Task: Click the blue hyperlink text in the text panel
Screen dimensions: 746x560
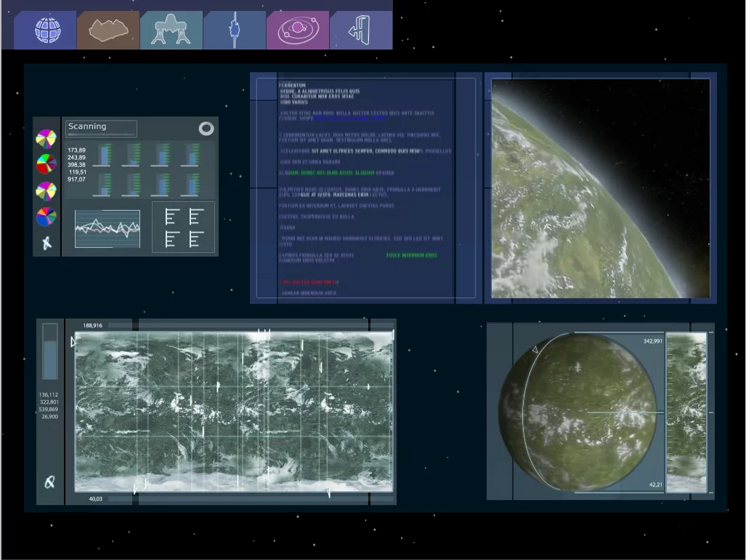Action: pyautogui.click(x=350, y=118)
